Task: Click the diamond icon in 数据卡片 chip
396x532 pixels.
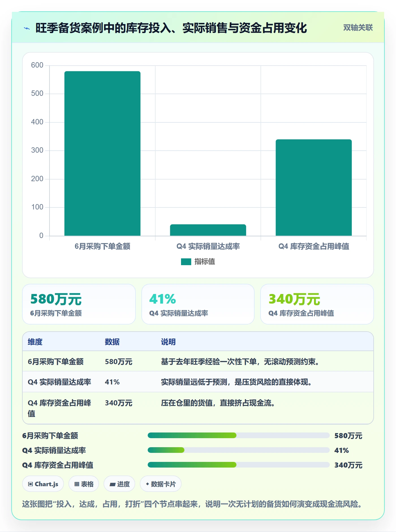Action: click(x=147, y=484)
